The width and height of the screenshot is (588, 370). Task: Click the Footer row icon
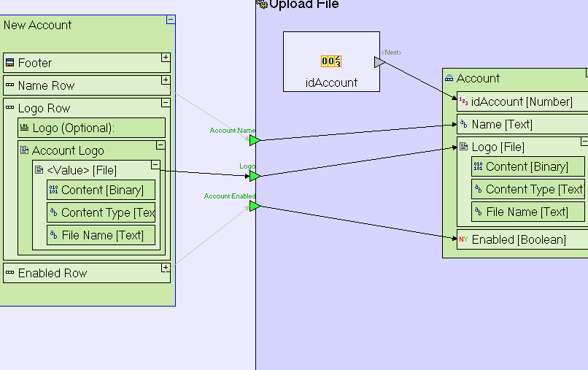[x=10, y=63]
